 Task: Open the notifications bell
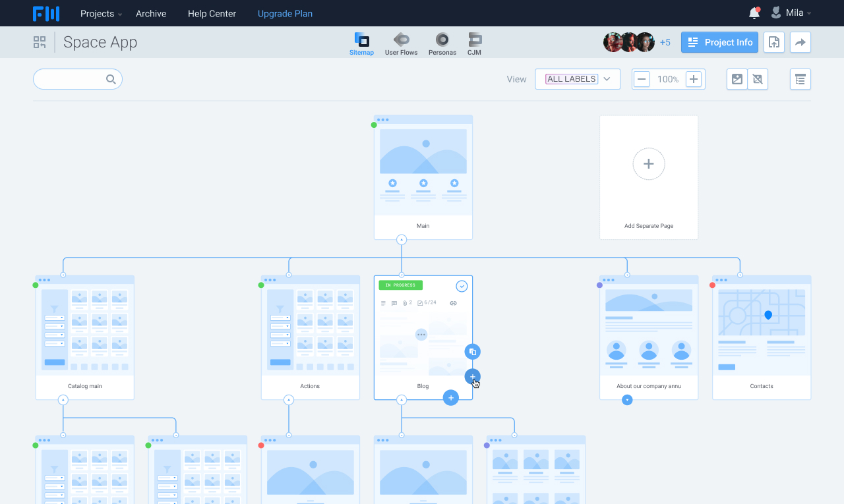pyautogui.click(x=754, y=13)
